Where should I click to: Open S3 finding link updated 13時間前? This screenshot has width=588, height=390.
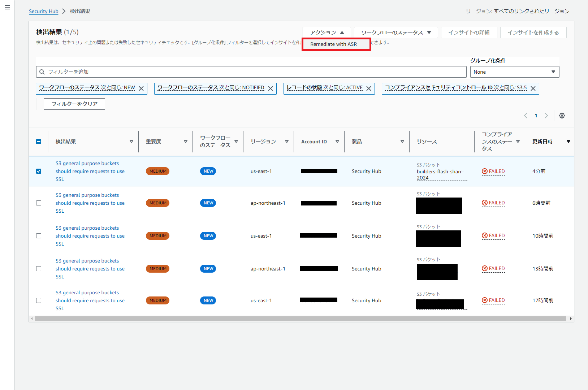pyautogui.click(x=90, y=269)
